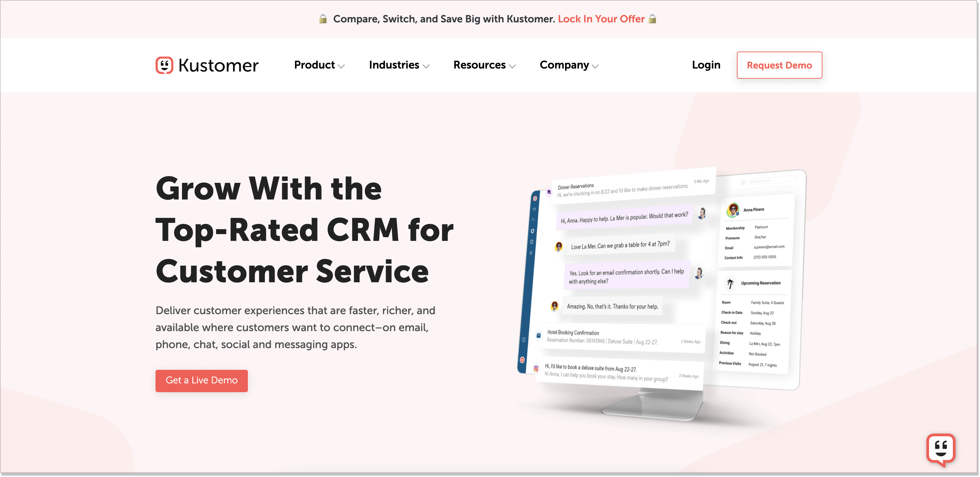This screenshot has height=477, width=980.
Task: Click the Get a Live Demo button
Action: point(201,380)
